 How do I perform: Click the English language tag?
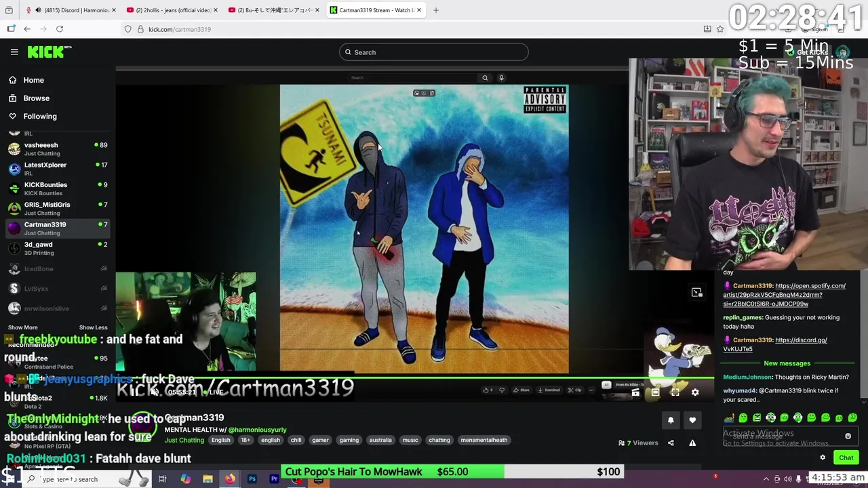pos(220,441)
